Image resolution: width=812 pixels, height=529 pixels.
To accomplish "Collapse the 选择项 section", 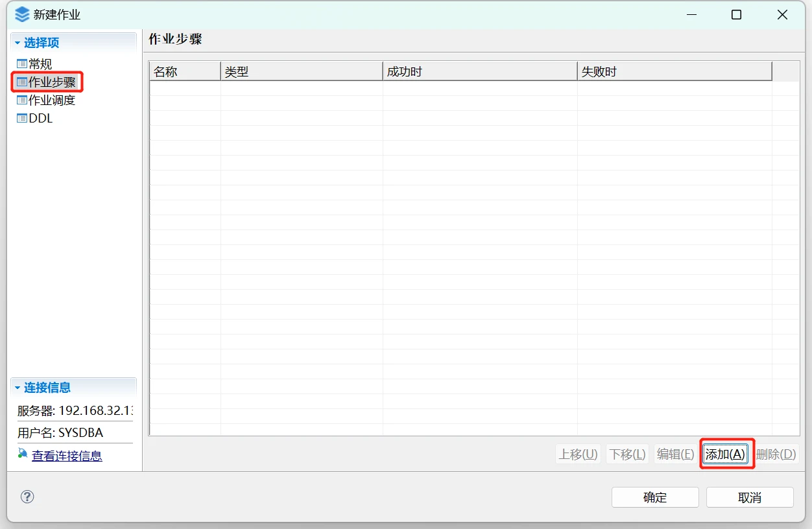I will pyautogui.click(x=18, y=43).
